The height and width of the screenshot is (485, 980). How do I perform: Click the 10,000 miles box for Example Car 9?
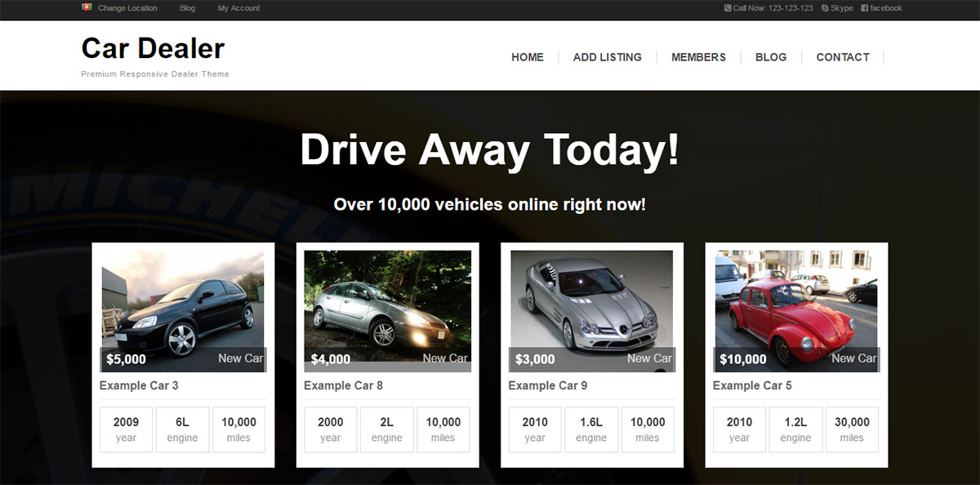tap(648, 429)
